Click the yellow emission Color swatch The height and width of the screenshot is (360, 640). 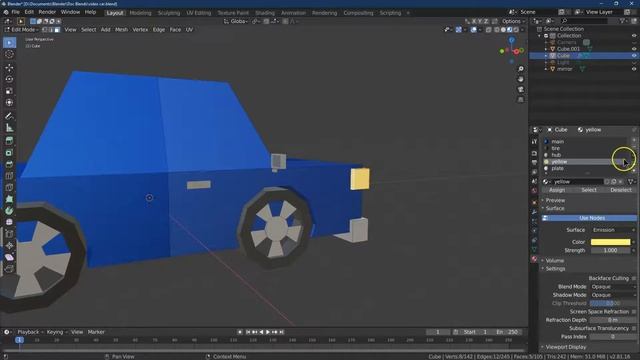[611, 242]
